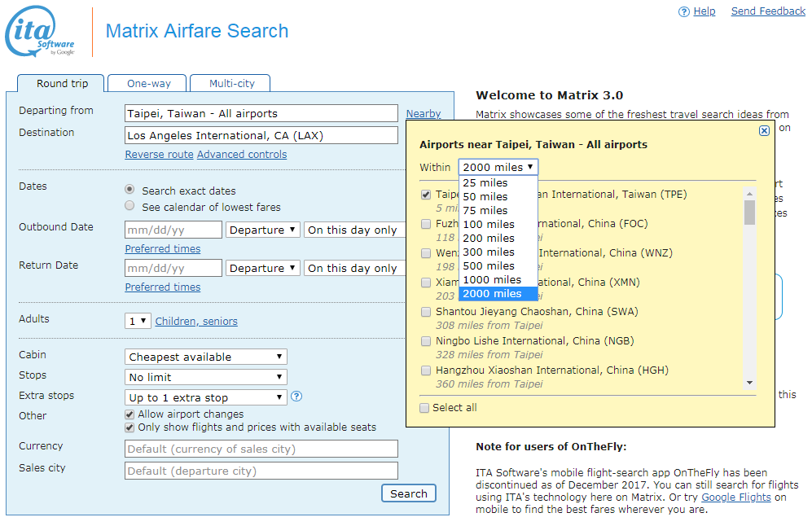The height and width of the screenshot is (526, 812).
Task: Click the Children, seniors link
Action: [x=196, y=322]
